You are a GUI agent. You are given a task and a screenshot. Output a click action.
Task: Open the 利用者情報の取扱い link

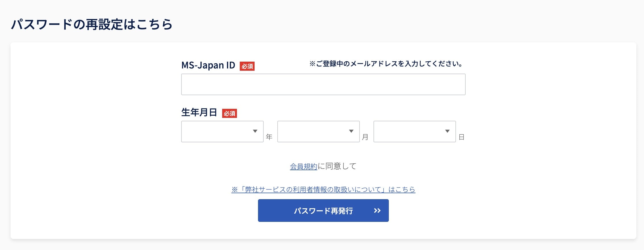(x=323, y=189)
